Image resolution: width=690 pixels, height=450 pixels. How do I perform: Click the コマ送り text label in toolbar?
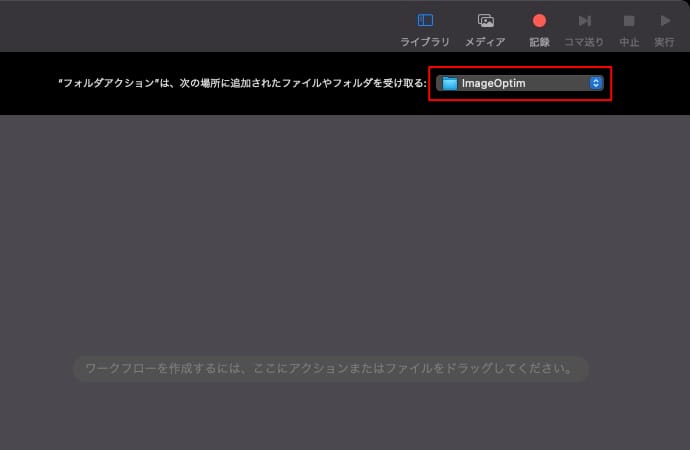585,42
